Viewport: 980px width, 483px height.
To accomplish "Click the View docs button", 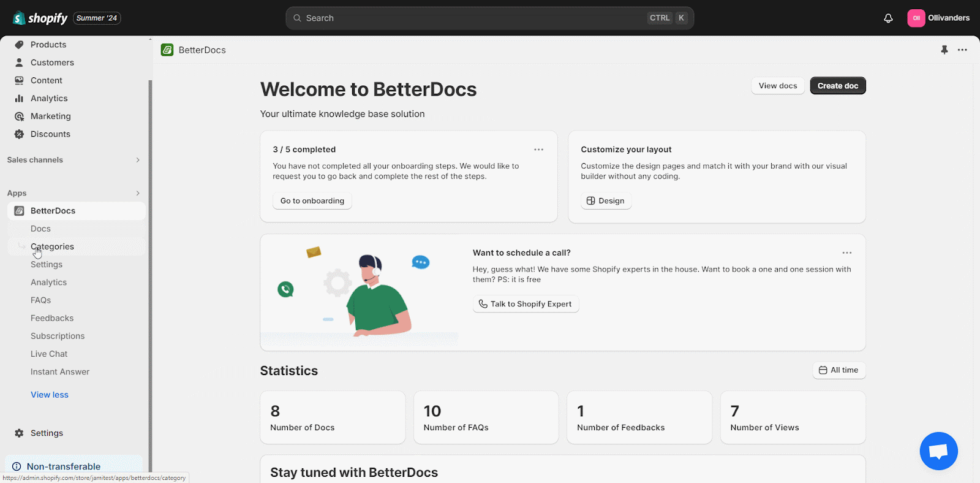I will coord(778,86).
